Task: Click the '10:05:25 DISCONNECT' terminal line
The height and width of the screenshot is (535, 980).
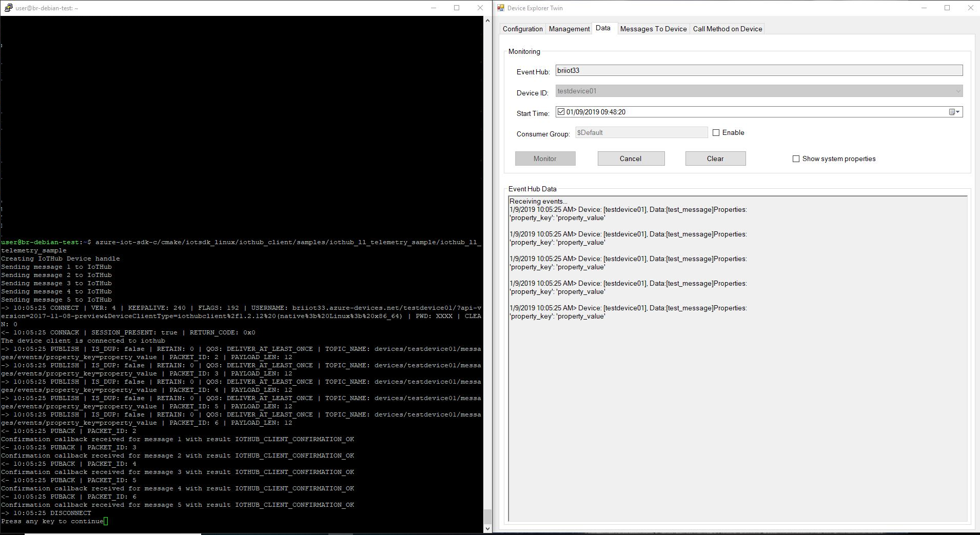Action: click(46, 513)
